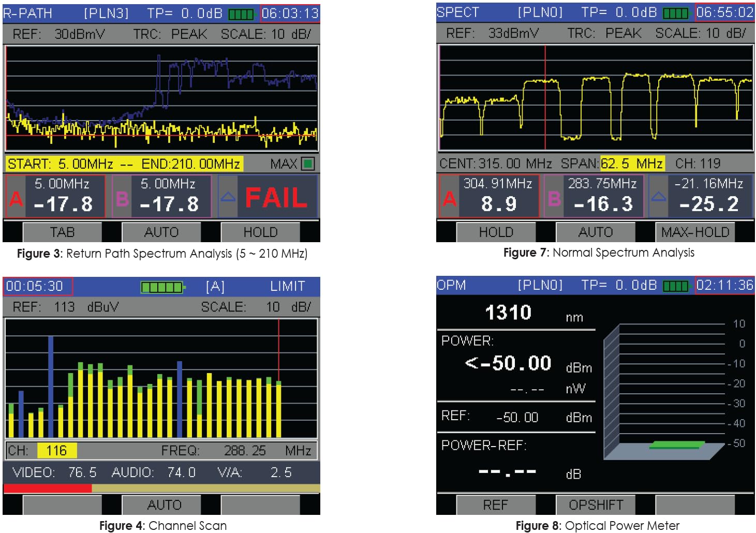
Task: Click the CH: 119 readout
Action: coord(698,164)
